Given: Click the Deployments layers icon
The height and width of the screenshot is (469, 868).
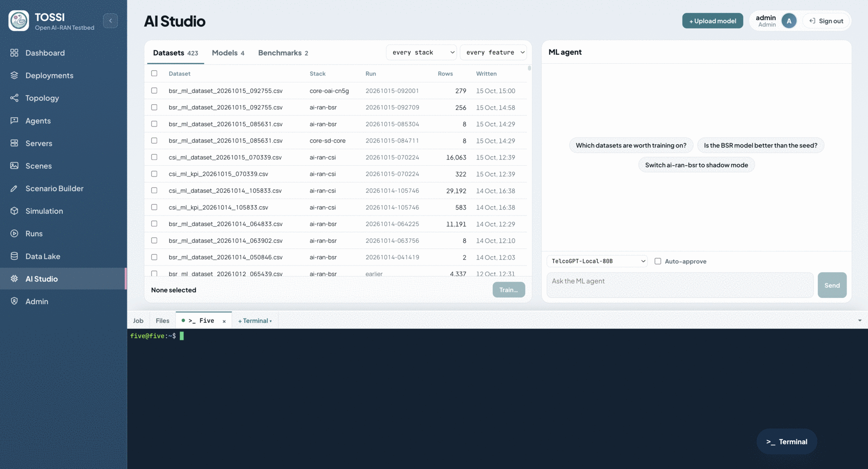Looking at the screenshot, I should [x=14, y=75].
